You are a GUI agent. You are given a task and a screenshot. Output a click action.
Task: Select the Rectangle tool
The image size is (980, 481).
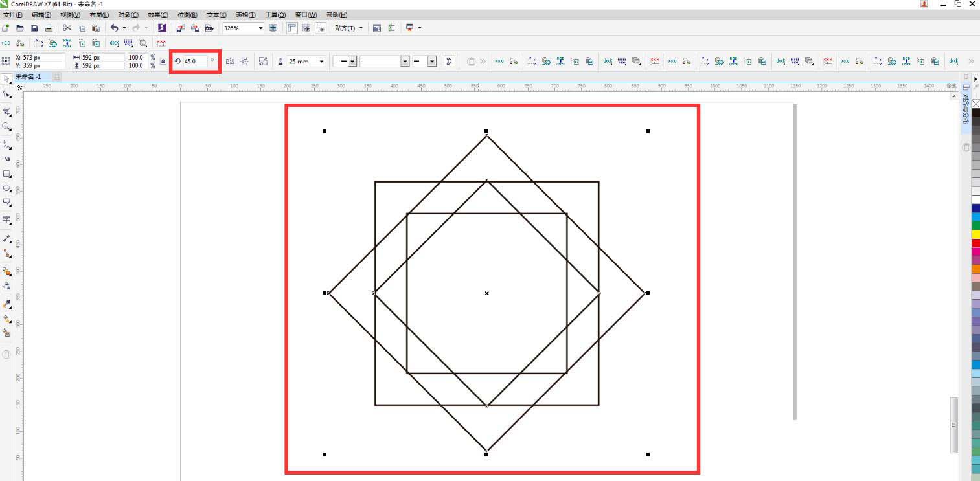point(7,175)
